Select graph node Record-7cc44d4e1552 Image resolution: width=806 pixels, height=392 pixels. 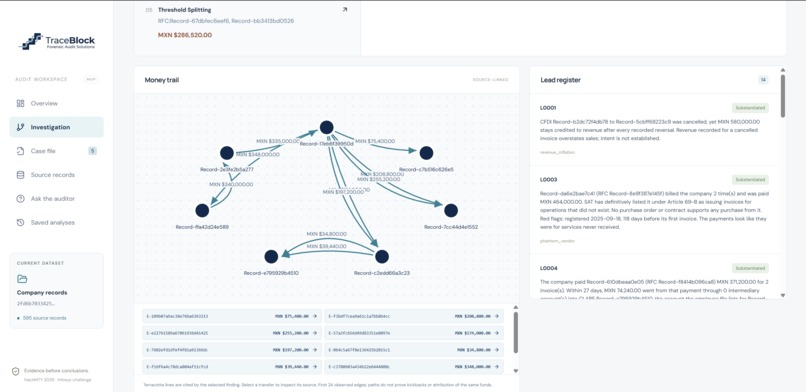[451, 210]
